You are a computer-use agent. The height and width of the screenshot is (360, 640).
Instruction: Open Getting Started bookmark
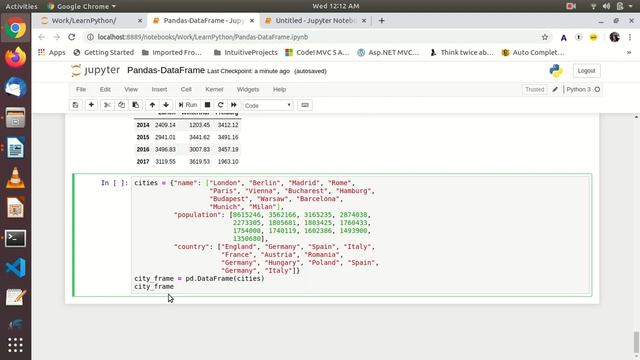click(104, 52)
